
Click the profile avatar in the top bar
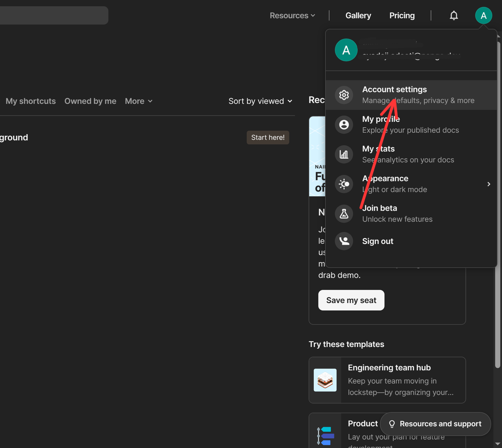click(483, 15)
